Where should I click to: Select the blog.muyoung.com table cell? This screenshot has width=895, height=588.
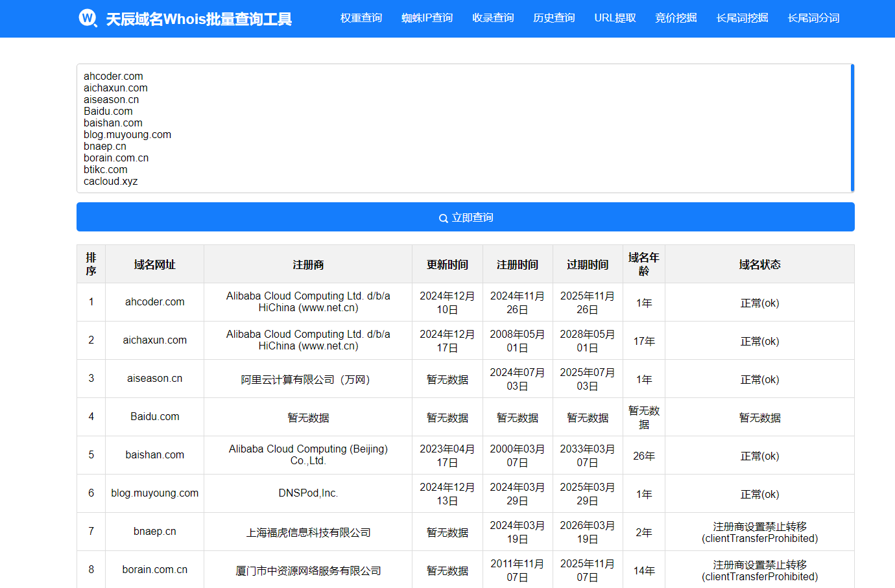pyautogui.click(x=154, y=493)
